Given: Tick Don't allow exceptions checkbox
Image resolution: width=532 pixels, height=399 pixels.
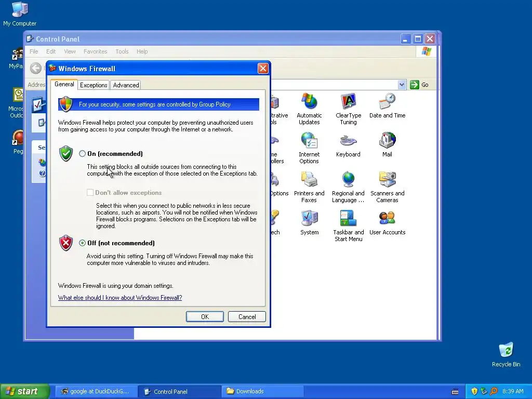Looking at the screenshot, I should pos(90,193).
